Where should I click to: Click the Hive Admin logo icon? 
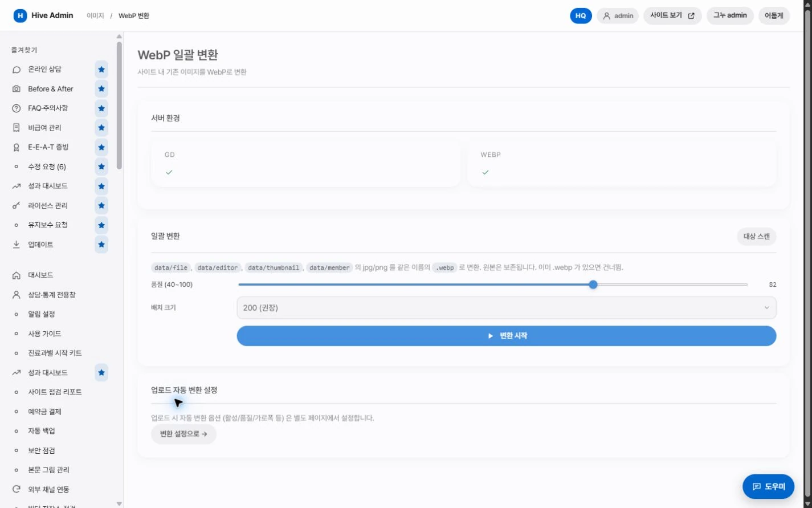point(20,16)
